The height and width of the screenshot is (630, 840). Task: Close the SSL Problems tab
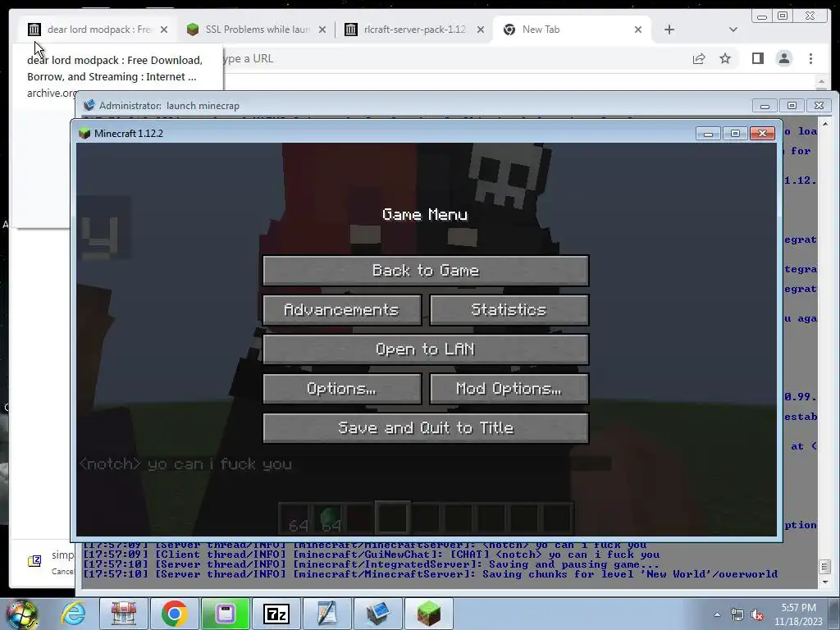[x=322, y=30]
